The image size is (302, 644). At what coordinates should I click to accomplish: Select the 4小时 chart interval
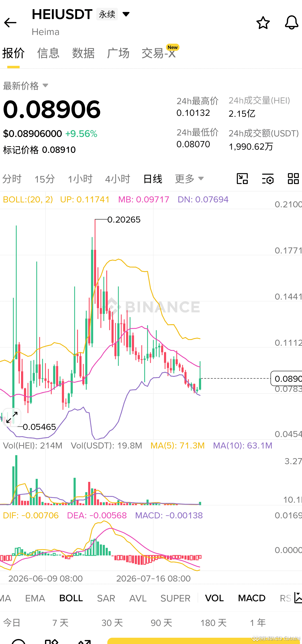tap(118, 179)
